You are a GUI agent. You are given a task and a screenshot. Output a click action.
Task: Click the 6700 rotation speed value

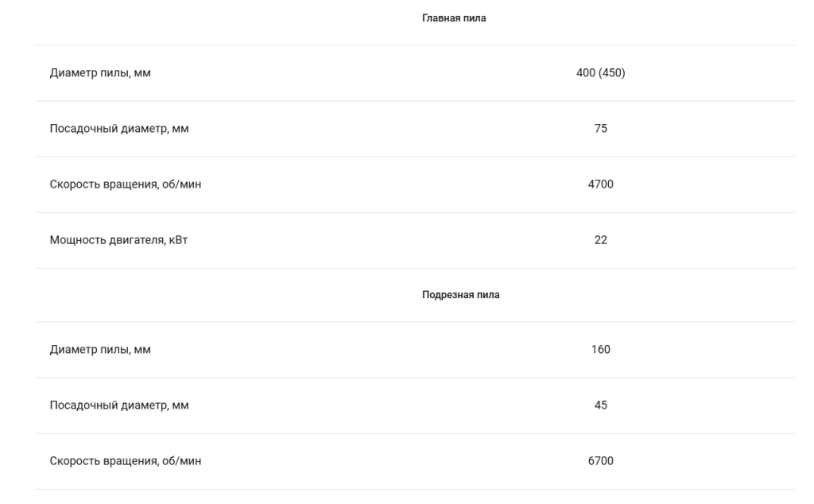coord(601,461)
